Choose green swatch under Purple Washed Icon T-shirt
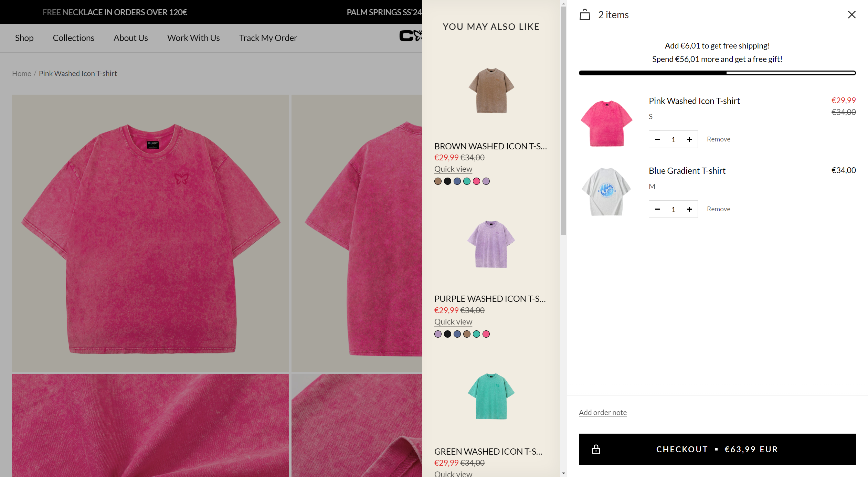Viewport: 868px width, 477px height. (x=476, y=334)
